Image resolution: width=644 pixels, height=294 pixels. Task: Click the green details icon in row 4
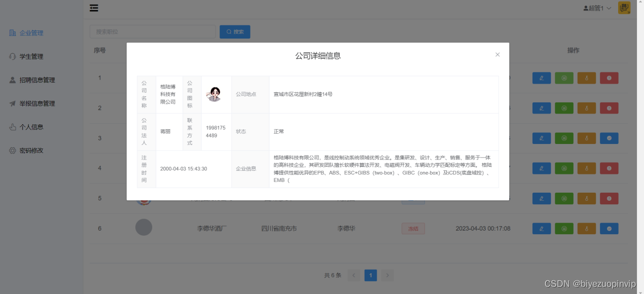tap(564, 168)
